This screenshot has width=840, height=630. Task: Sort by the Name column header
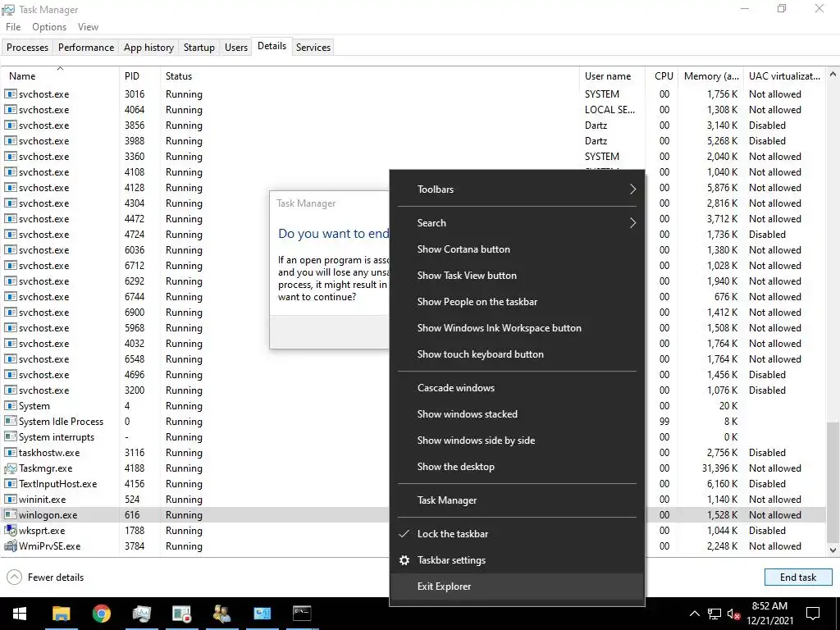(59, 75)
